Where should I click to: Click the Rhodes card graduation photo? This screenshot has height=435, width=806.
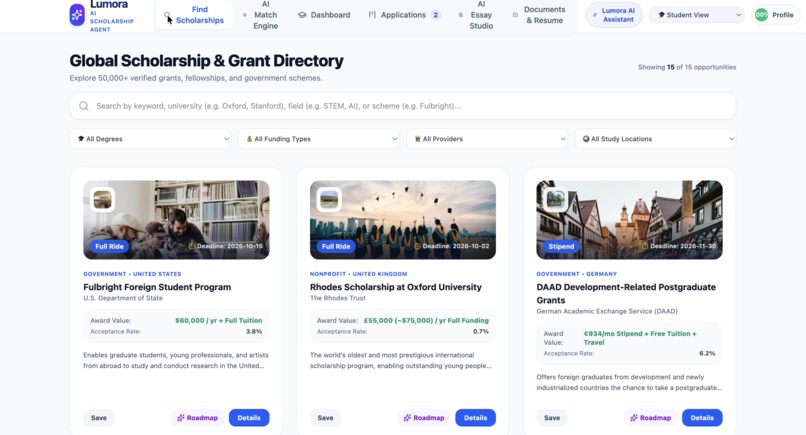pyautogui.click(x=403, y=220)
